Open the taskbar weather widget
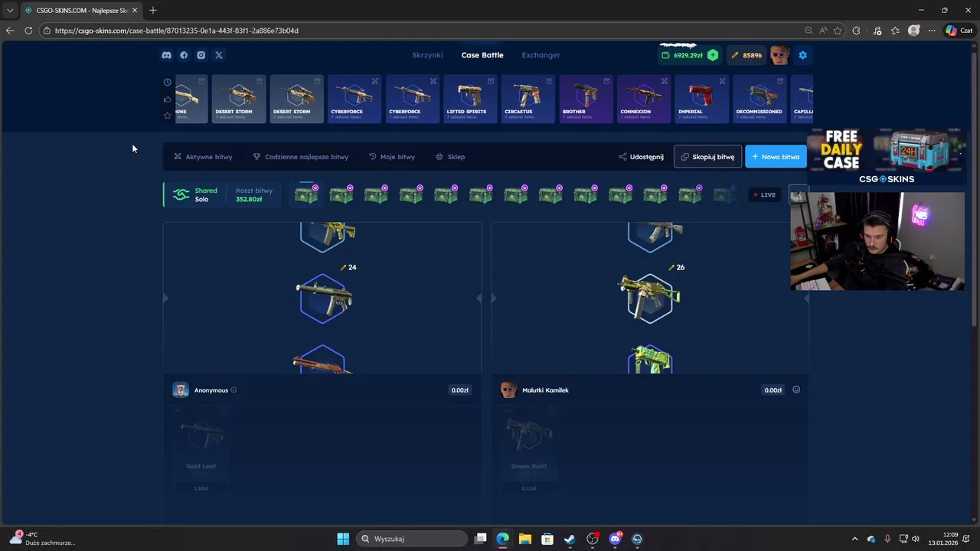This screenshot has height=551, width=980. click(44, 539)
